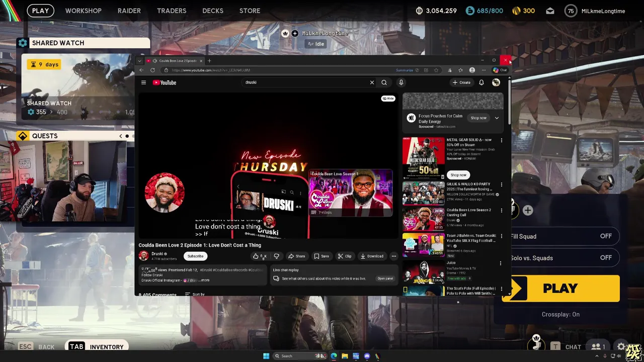The image size is (644, 362).
Task: Open YouTube notifications bell
Action: (x=481, y=82)
